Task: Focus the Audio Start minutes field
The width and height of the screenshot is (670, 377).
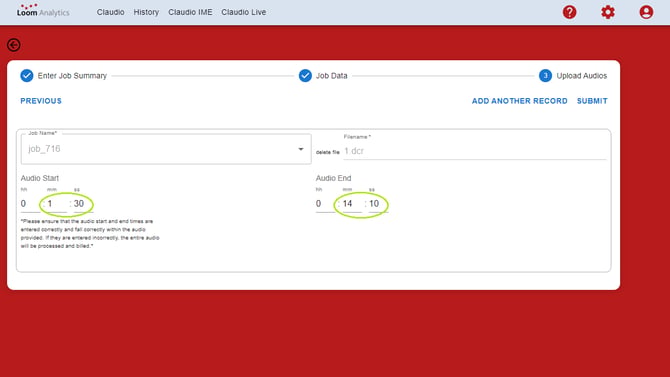Action: 57,204
